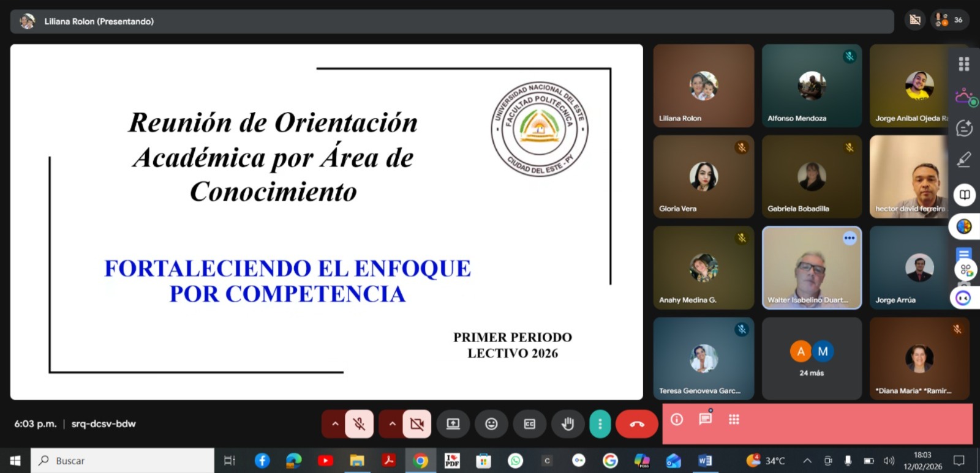Image resolution: width=980 pixels, height=473 pixels.
Task: Expand audio settings arrow beside microphone
Action: (334, 424)
